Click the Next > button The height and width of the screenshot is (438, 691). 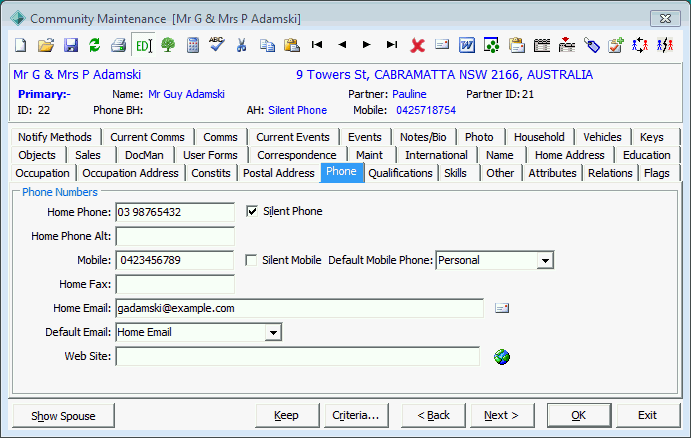[502, 415]
